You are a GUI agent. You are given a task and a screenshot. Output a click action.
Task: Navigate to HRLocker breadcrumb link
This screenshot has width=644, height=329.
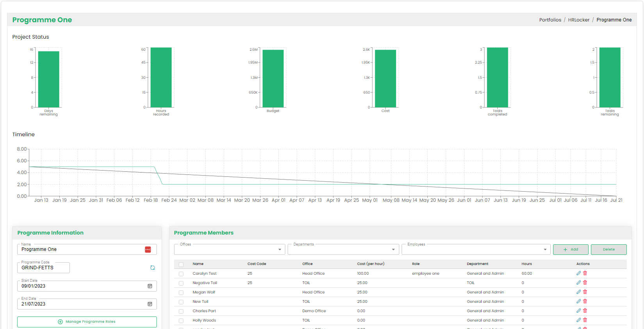pyautogui.click(x=578, y=20)
